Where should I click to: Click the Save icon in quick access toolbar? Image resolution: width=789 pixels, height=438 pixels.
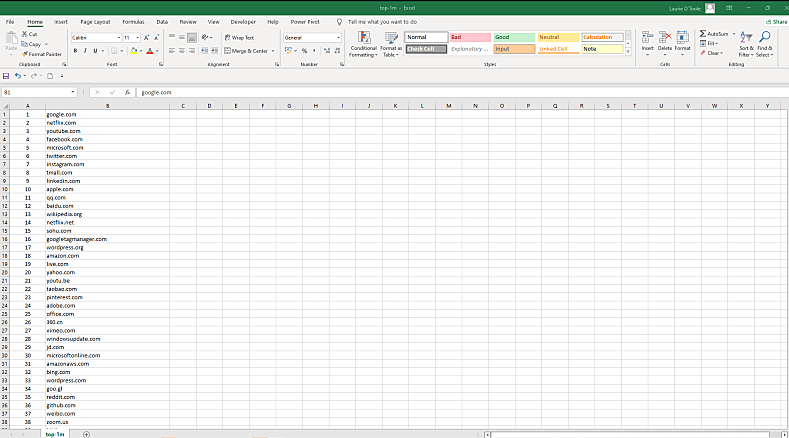point(6,76)
